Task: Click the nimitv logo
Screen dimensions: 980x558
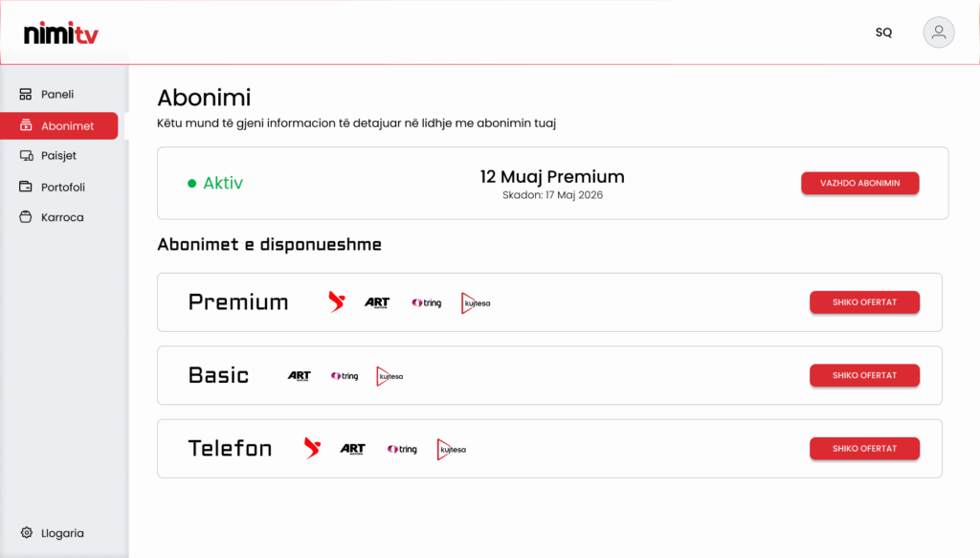Action: 60,33
